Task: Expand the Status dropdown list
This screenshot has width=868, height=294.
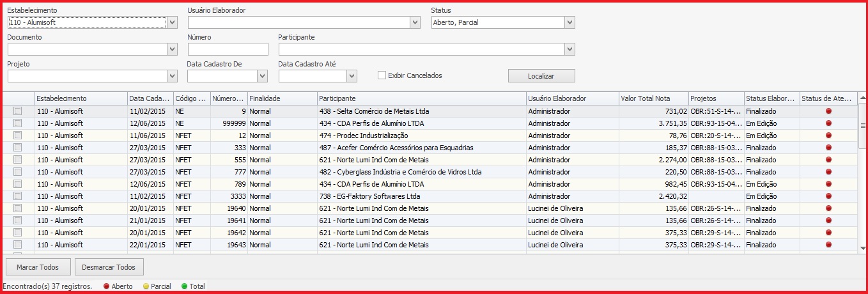Action: 570,22
